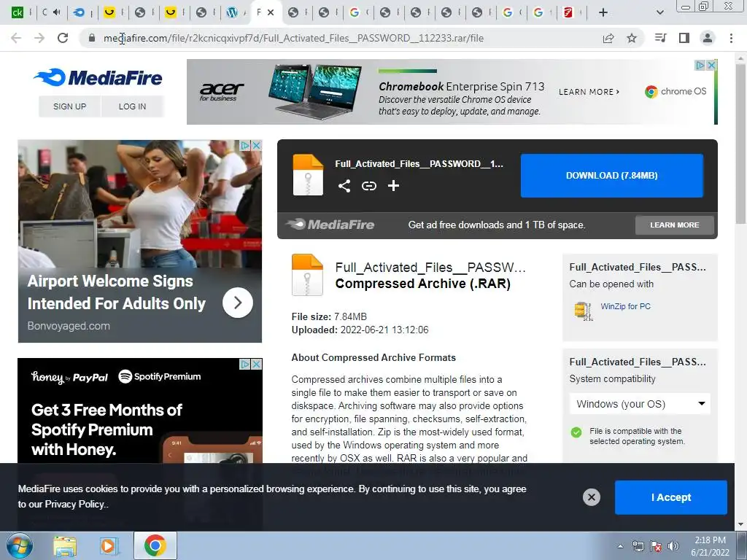Click 'Compressed Archive (.RAR)' heading

pyautogui.click(x=423, y=284)
